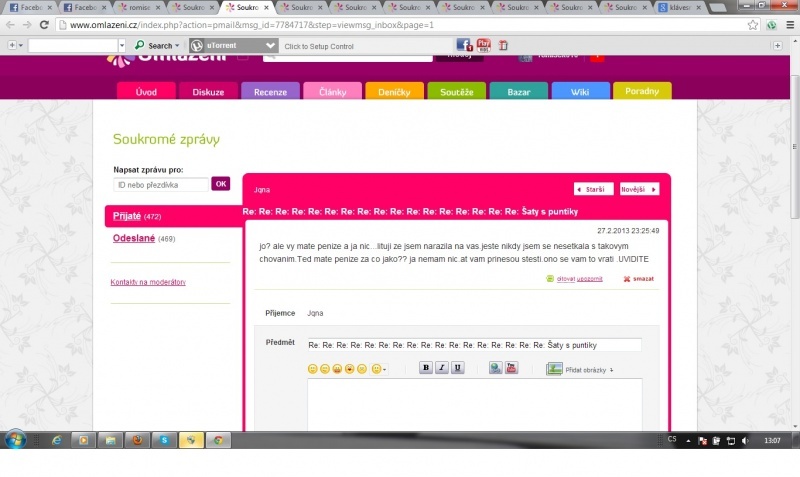Follow the Kontakty na moderátory link

(x=148, y=282)
